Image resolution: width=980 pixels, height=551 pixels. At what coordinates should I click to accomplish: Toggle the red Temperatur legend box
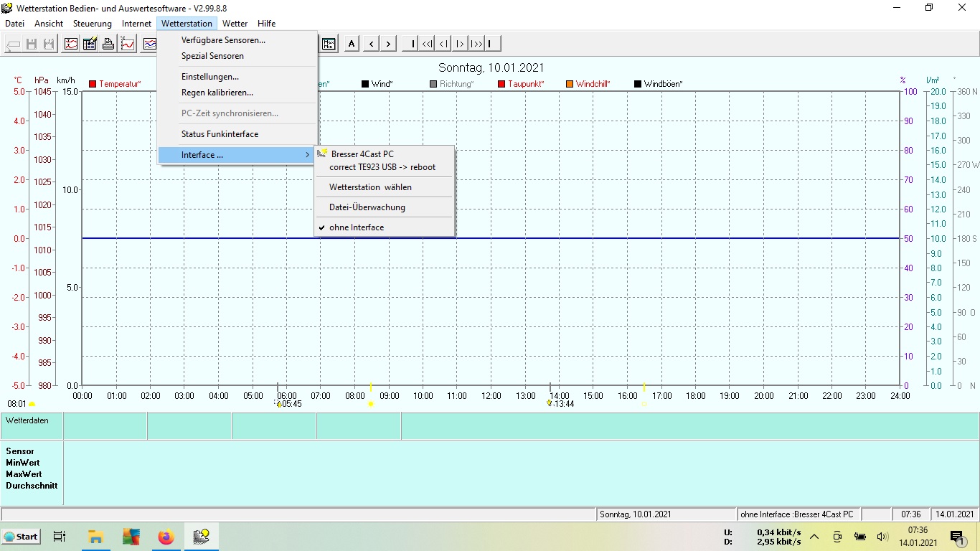pyautogui.click(x=93, y=84)
